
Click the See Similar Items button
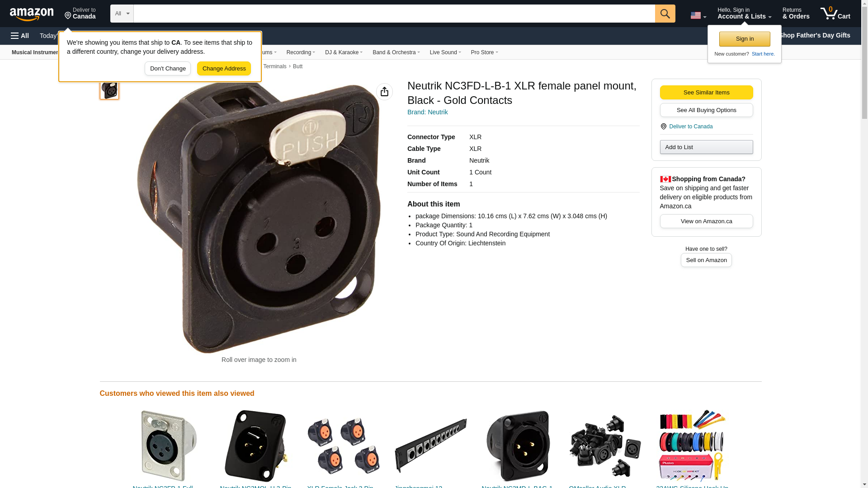click(x=706, y=93)
